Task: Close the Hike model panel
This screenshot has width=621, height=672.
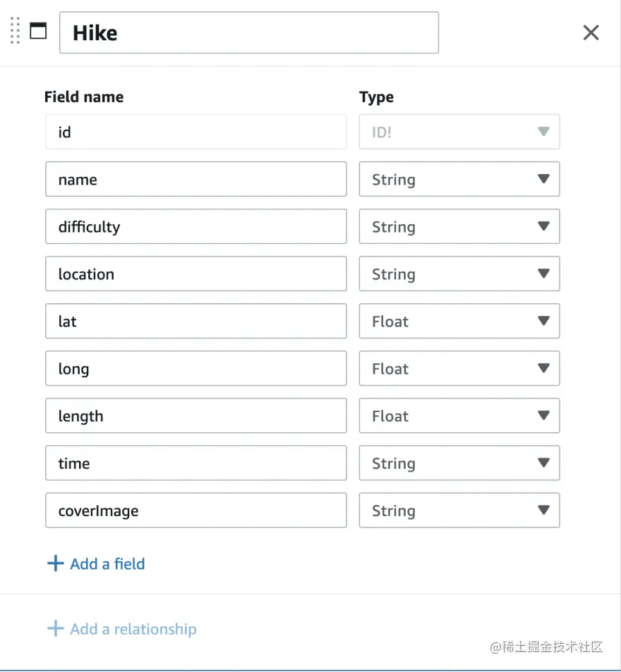Action: pos(591,32)
